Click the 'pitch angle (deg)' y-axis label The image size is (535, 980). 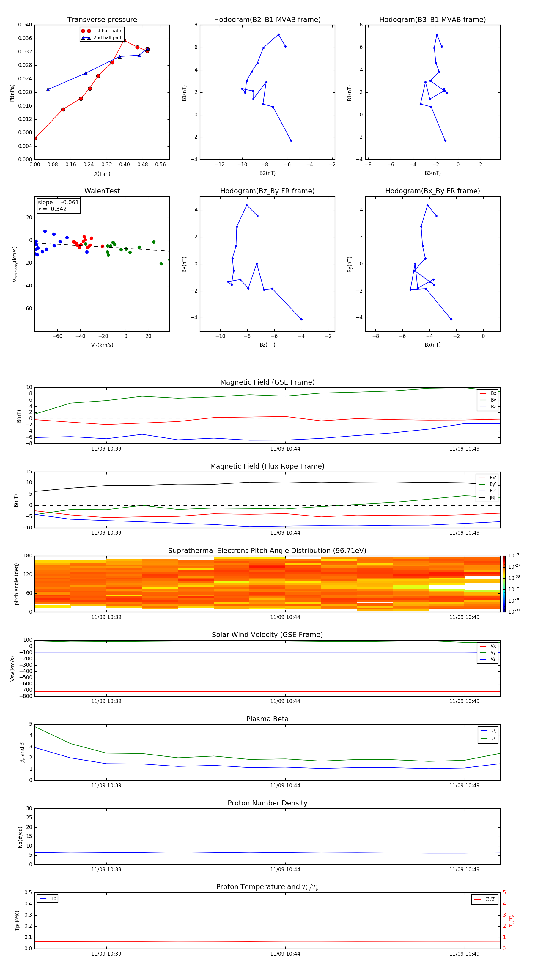pos(16,584)
